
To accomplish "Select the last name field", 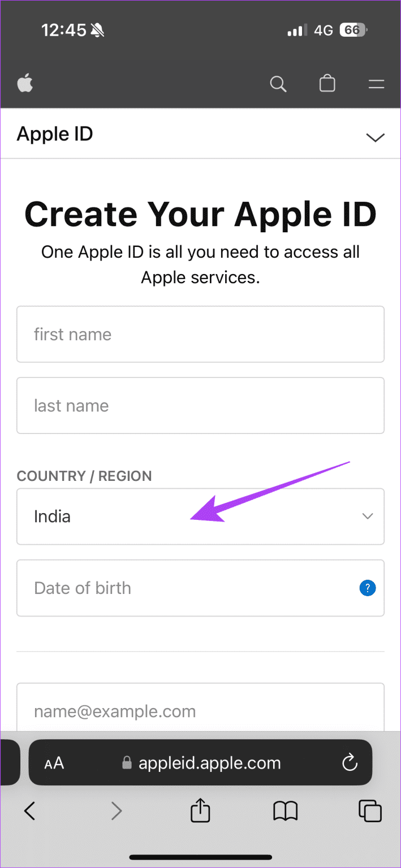I will pyautogui.click(x=200, y=405).
